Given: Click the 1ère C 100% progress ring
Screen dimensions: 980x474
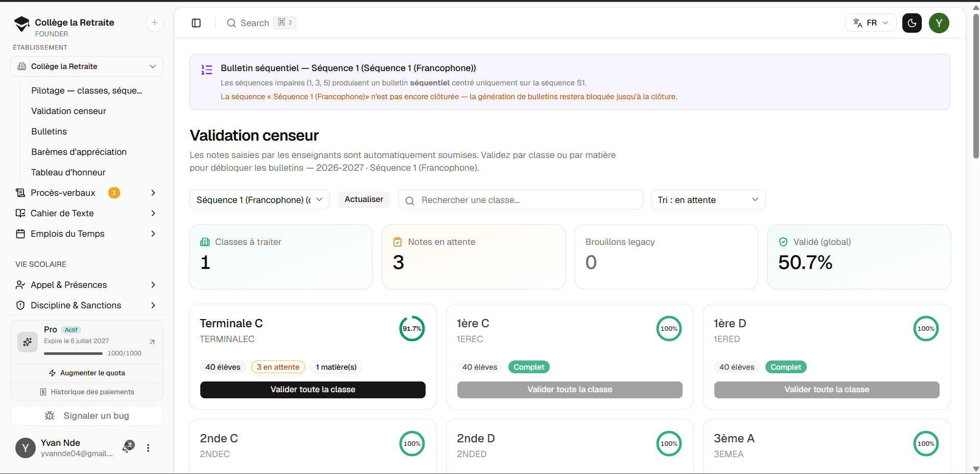Looking at the screenshot, I should pyautogui.click(x=669, y=329).
